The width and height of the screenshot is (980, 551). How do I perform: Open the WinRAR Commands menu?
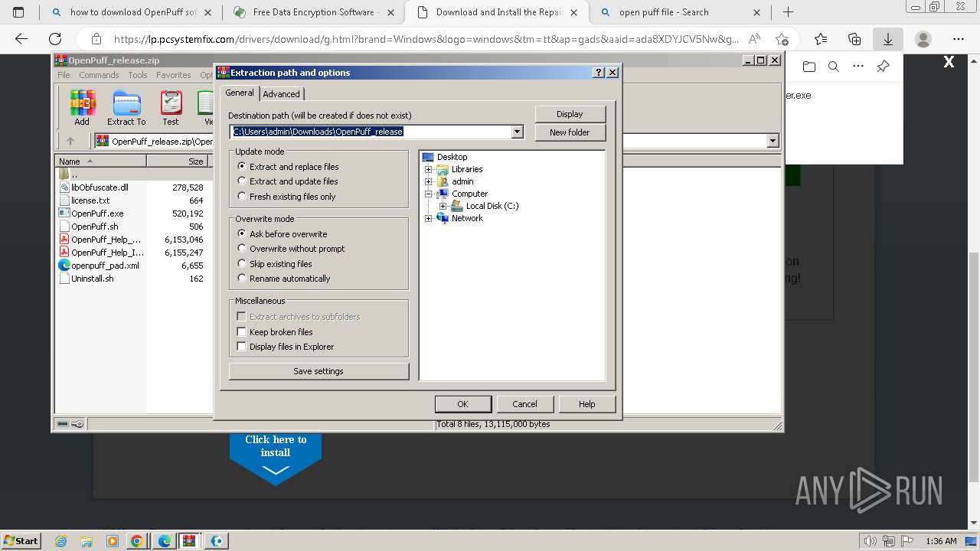(x=99, y=75)
